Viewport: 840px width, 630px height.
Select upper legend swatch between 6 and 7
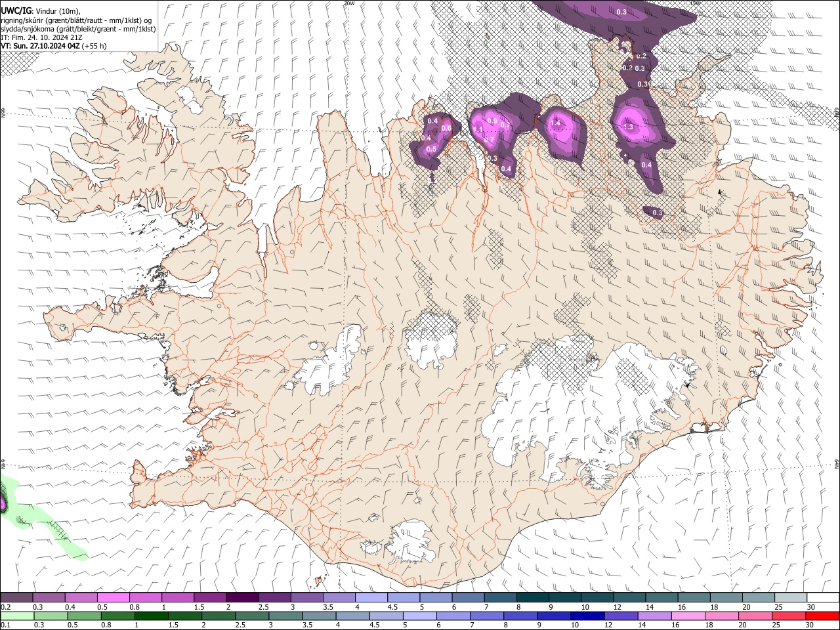pos(468,598)
